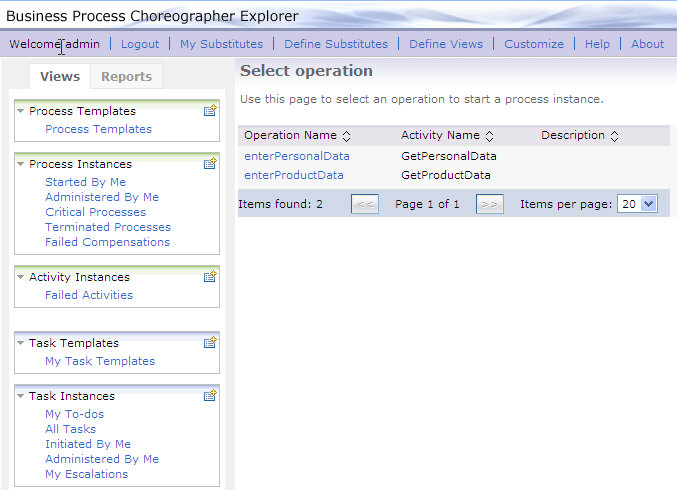This screenshot has width=677, height=490.
Task: Open the Failed Compensations view
Action: click(x=108, y=242)
